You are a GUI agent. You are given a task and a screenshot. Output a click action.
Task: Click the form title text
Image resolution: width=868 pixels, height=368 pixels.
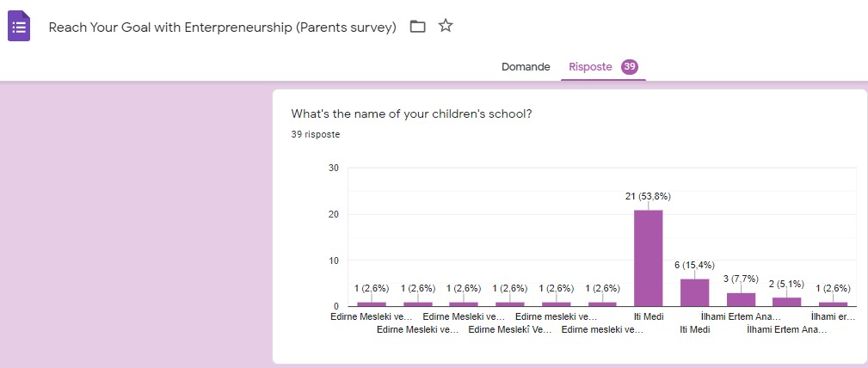click(222, 27)
